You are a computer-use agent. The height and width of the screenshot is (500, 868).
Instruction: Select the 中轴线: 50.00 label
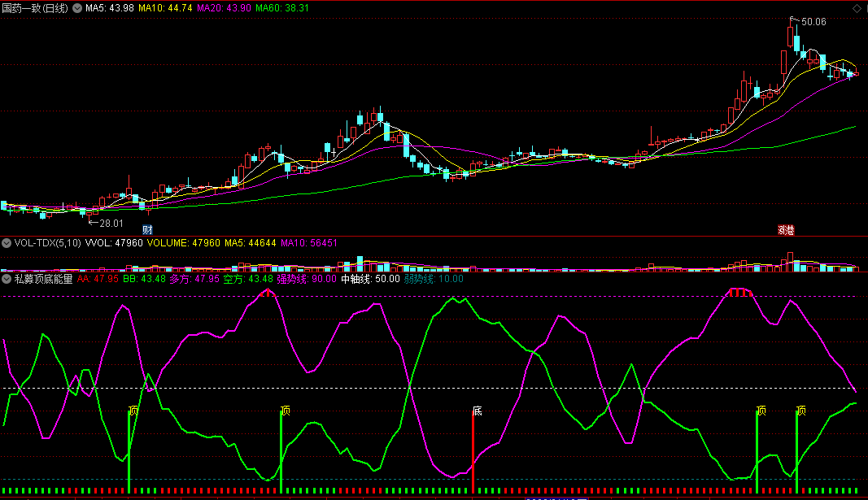370,279
